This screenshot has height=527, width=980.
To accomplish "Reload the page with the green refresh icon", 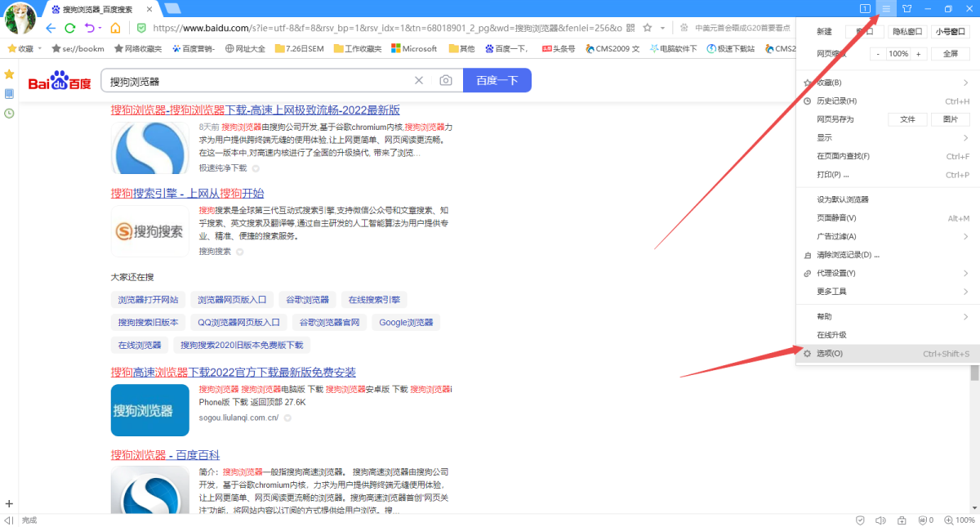I will (70, 28).
